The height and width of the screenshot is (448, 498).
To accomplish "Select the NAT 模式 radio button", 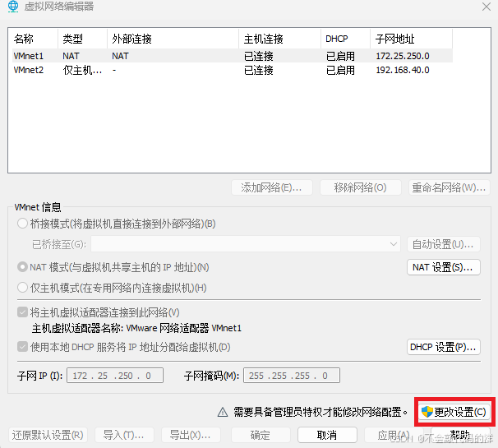I will 22,267.
